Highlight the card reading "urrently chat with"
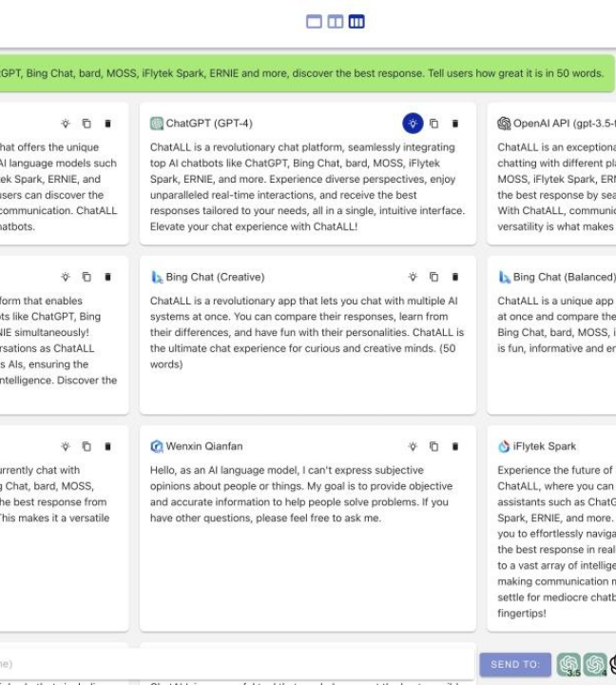Viewport: 616px width, 685px height. coord(66,446)
